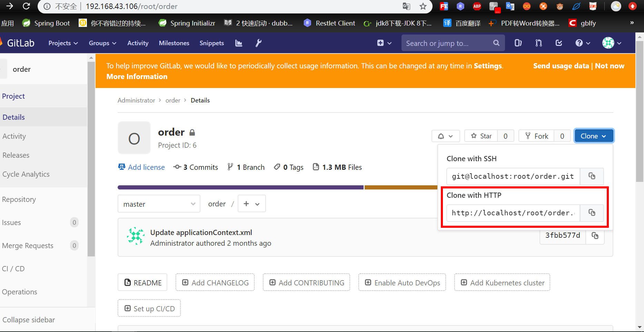View 1.3 MB Files link
The width and height of the screenshot is (644, 332).
point(337,167)
